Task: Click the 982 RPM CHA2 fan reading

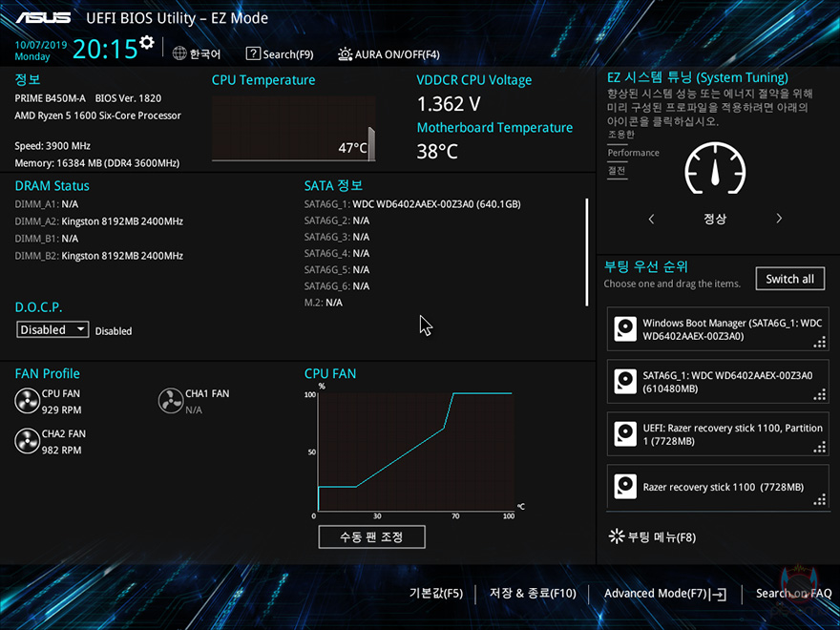Action: pos(62,450)
